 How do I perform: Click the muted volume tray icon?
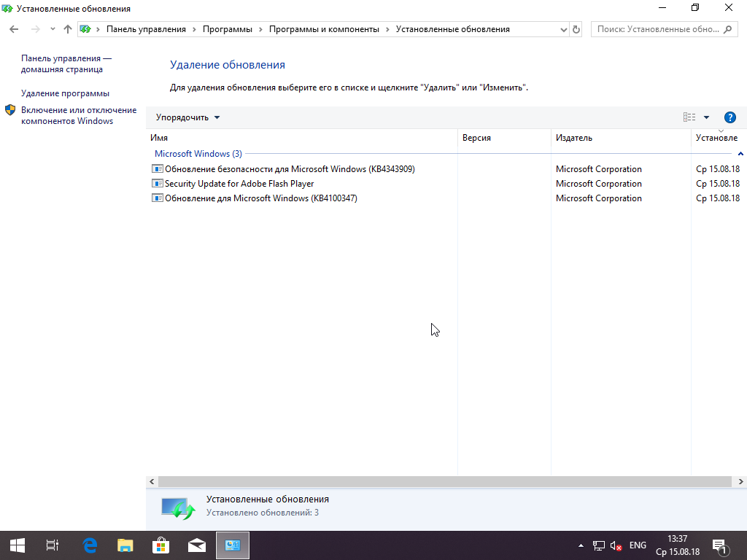[x=616, y=545]
